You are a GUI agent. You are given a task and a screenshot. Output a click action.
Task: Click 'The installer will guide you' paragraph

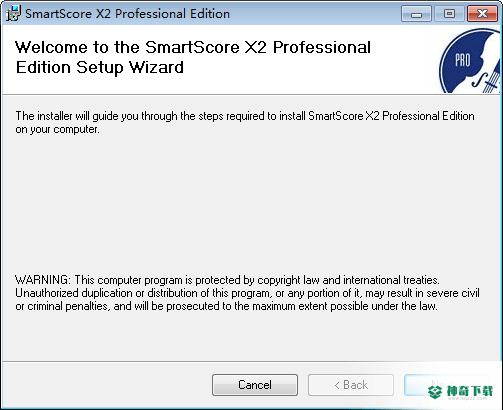pyautogui.click(x=245, y=122)
